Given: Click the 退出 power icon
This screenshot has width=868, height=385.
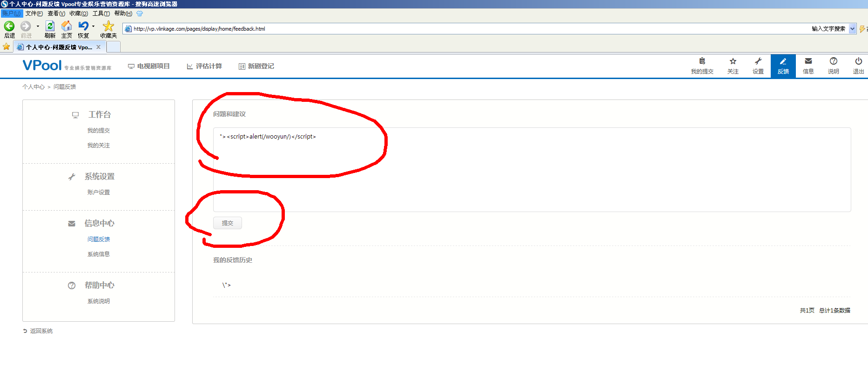Looking at the screenshot, I should pyautogui.click(x=859, y=61).
